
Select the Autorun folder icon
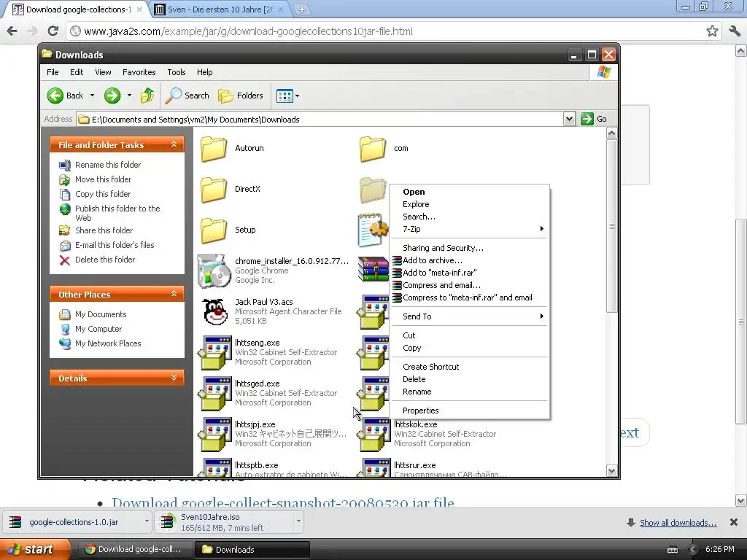pos(214,149)
